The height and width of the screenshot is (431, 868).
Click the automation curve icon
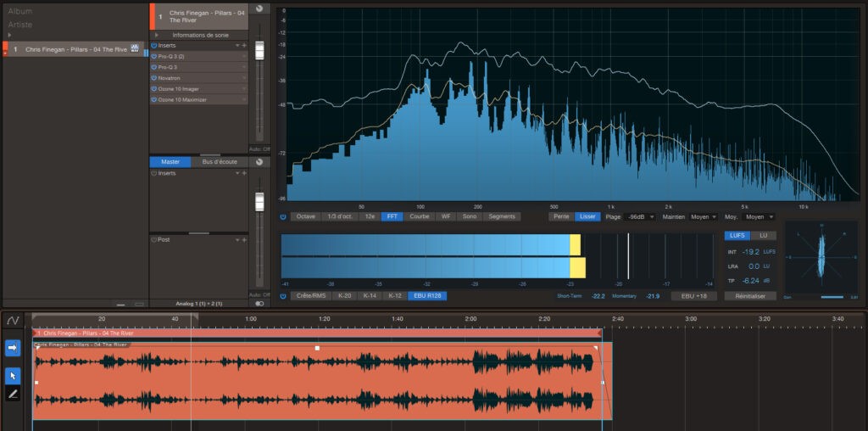point(13,320)
